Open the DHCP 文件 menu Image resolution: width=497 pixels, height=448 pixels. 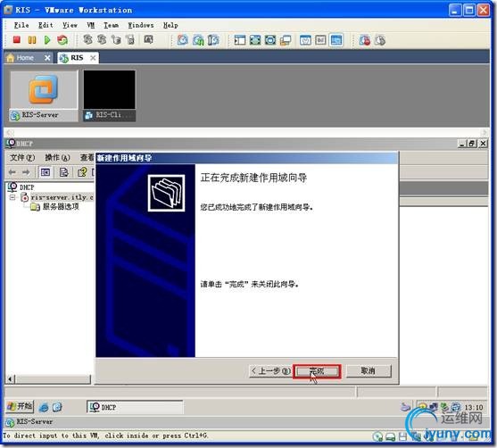coord(22,157)
